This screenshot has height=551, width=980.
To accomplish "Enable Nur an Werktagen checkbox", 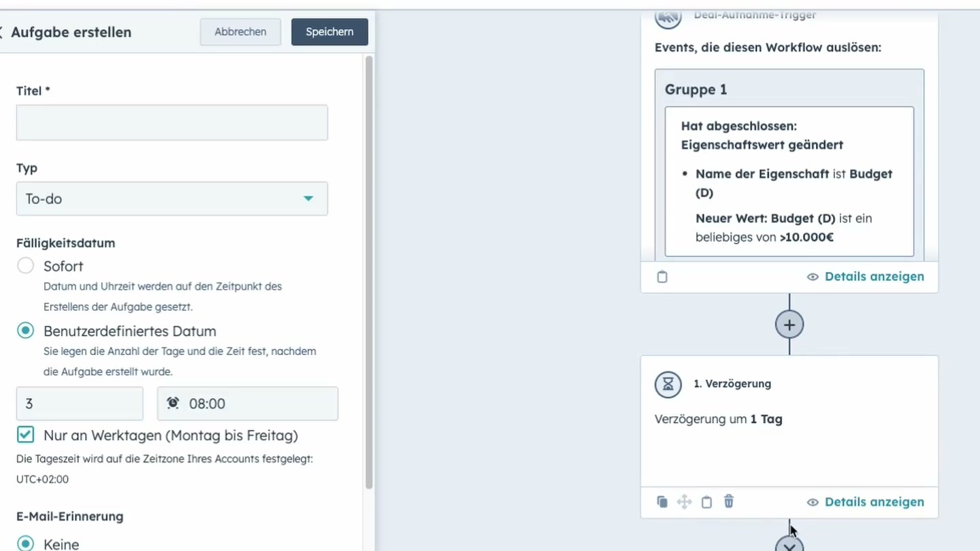I will point(25,435).
